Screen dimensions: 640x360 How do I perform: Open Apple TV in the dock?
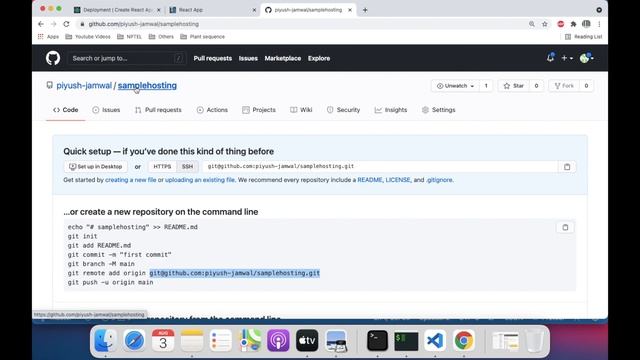307,340
